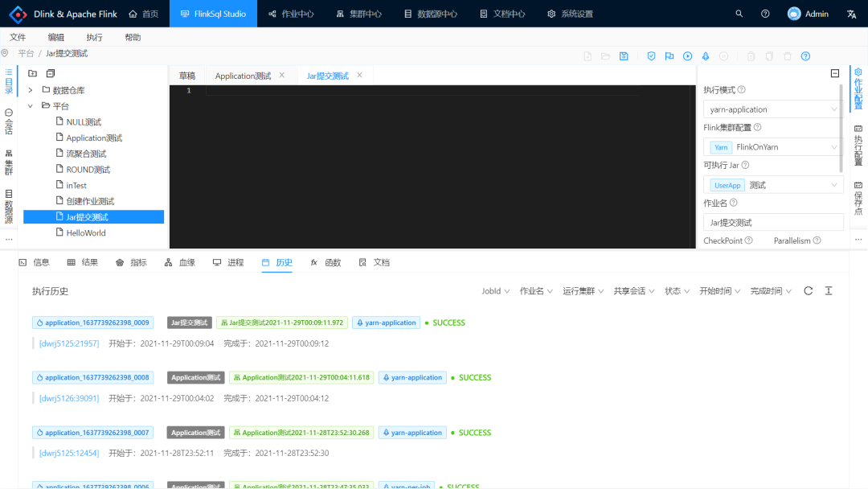Screen dimensions: 868x489
Task: Open the 执行配置 right sidebar tab
Action: pos(858,145)
